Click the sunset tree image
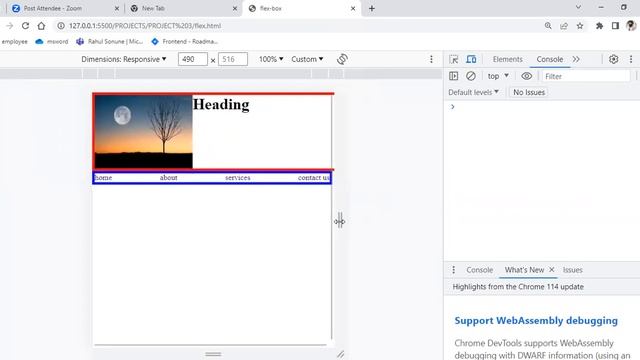 pos(144,132)
